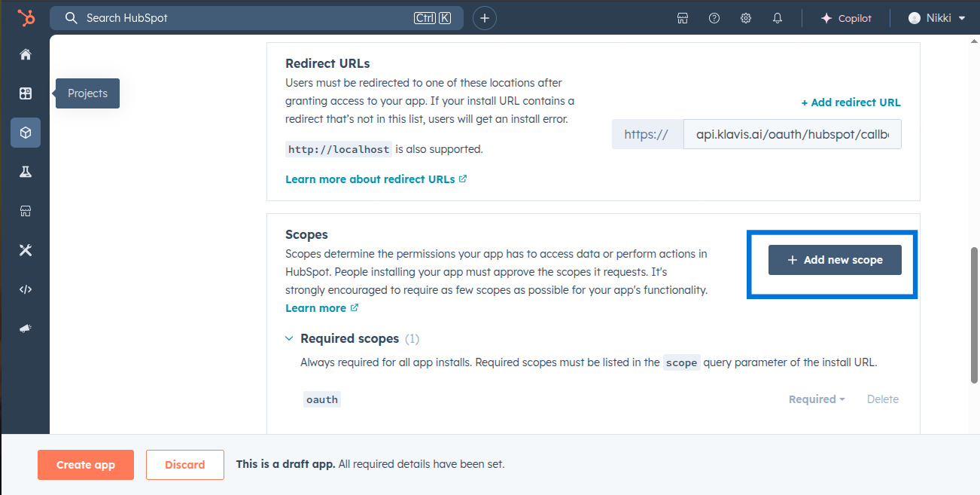Click the Search HubSpot field
Screen dimensions: 980x495
click(x=257, y=18)
